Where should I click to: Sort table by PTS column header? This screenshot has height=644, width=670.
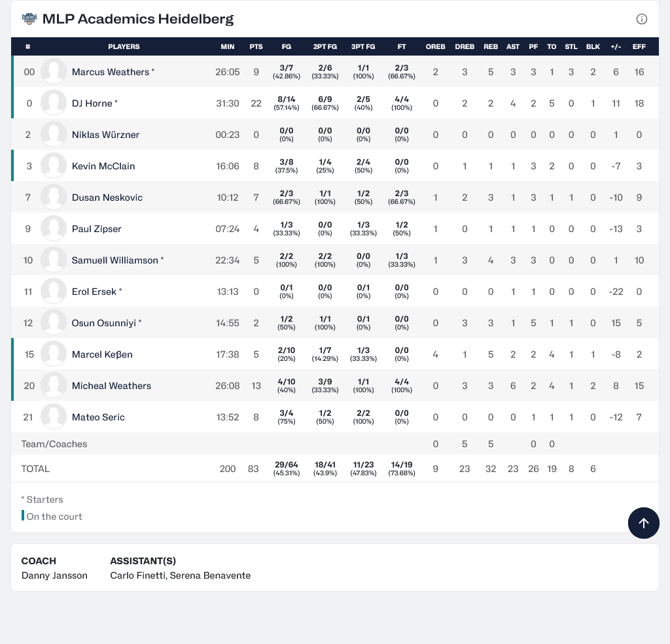pyautogui.click(x=256, y=47)
